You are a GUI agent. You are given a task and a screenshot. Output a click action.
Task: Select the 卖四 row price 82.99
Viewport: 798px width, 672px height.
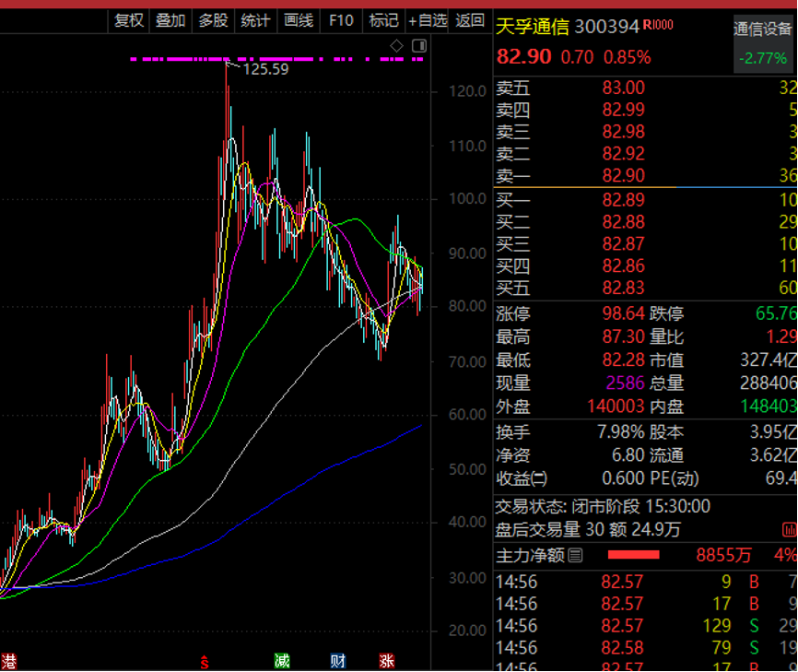click(x=624, y=110)
